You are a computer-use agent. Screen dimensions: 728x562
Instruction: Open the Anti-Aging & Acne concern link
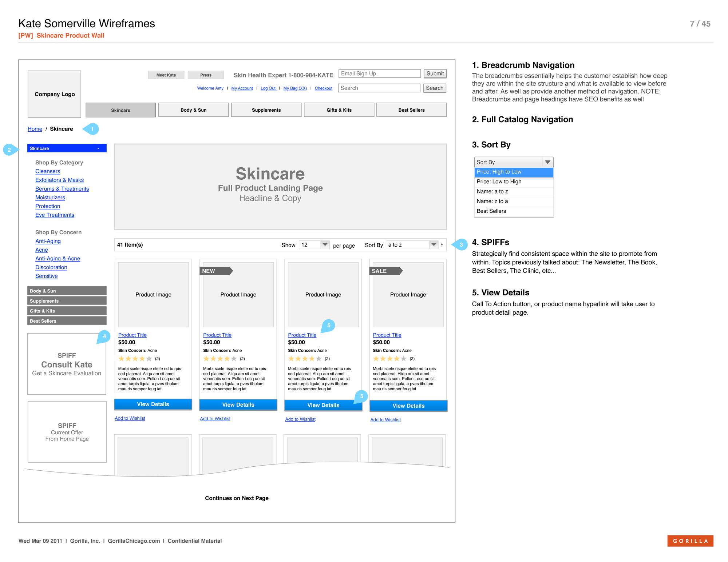[x=58, y=259]
